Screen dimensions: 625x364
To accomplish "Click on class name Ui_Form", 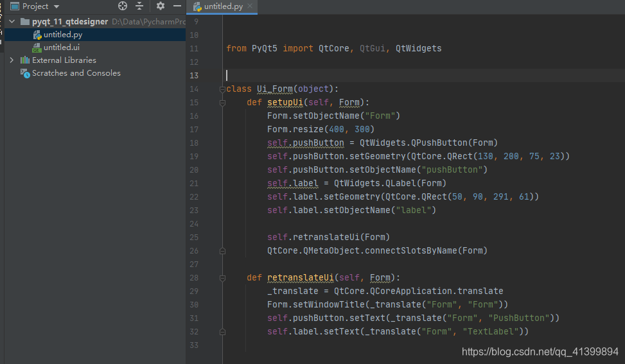I will (x=275, y=89).
